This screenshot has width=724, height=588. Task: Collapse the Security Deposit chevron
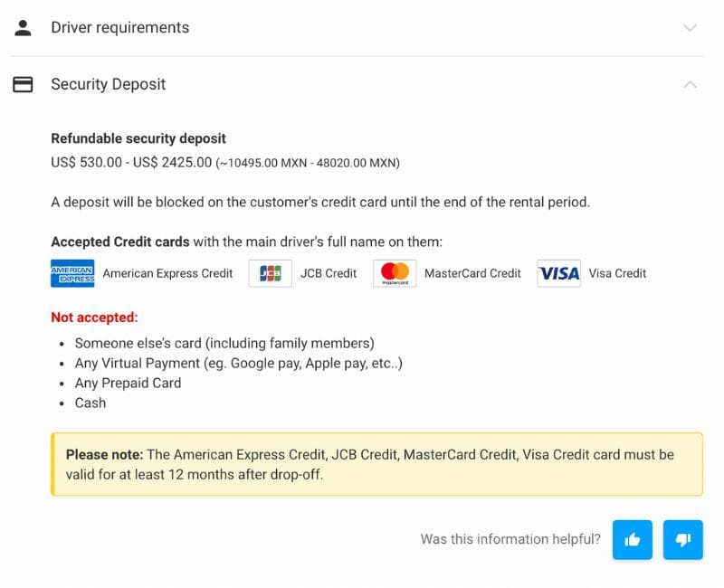coord(690,84)
